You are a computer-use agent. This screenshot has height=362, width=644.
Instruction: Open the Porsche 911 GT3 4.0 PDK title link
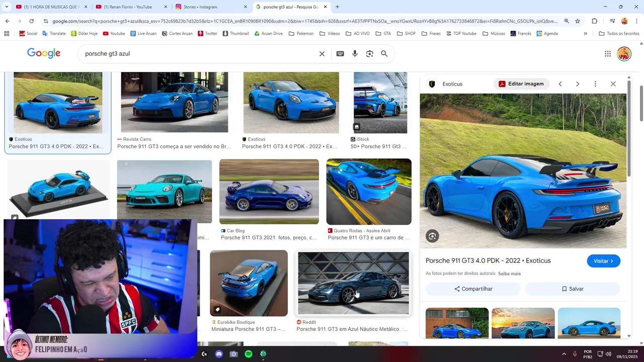coord(488,260)
